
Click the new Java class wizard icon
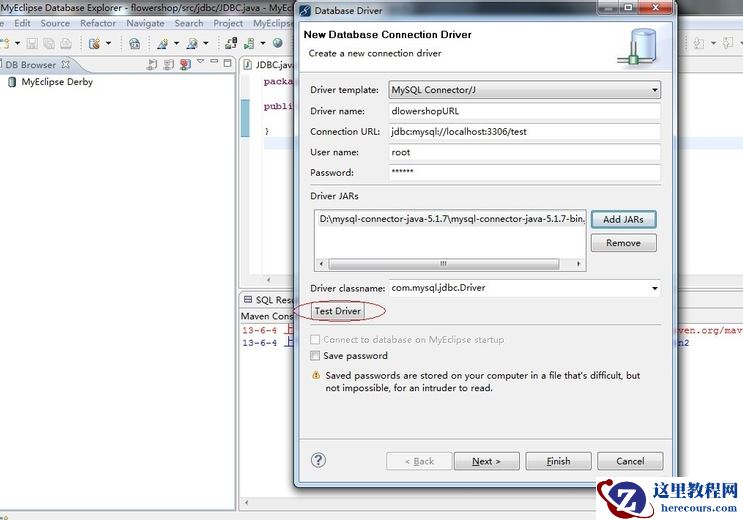(163, 44)
